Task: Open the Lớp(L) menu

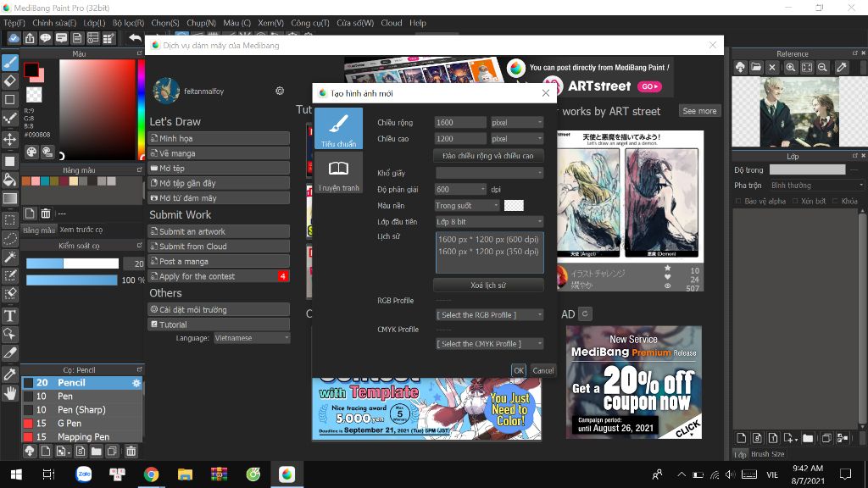Action: [x=94, y=23]
